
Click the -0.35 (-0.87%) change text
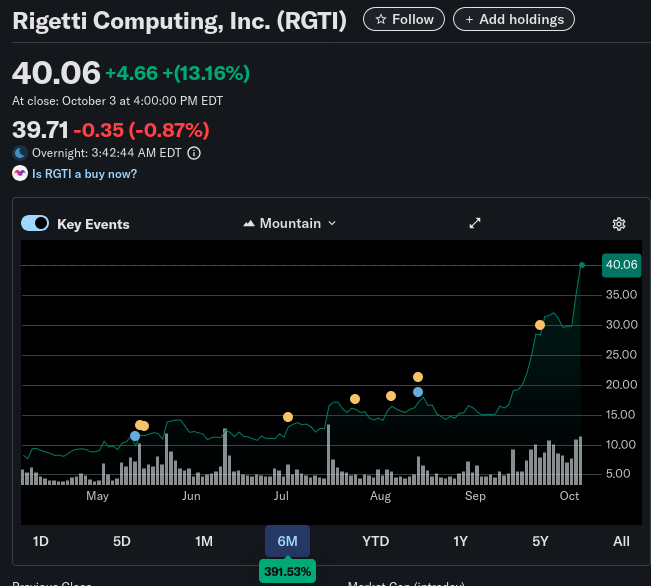coord(141,130)
